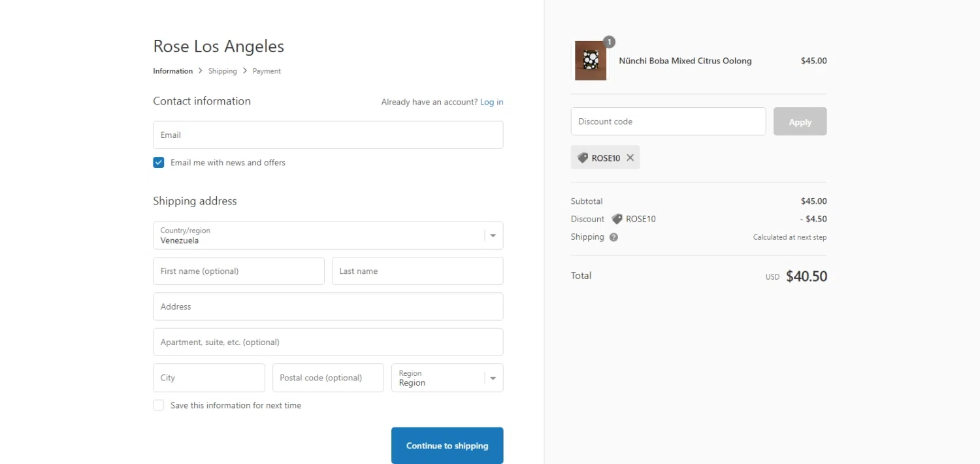
Task: Focus the First name (optional) field
Action: coord(238,271)
